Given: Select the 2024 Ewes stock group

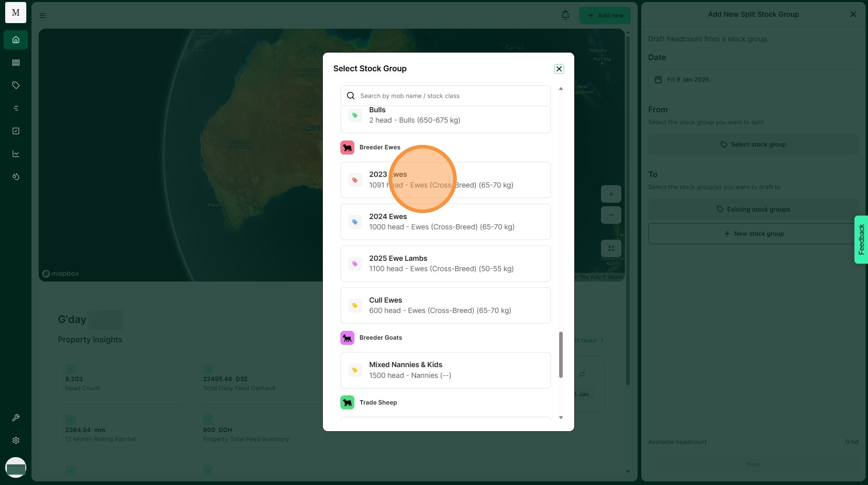Looking at the screenshot, I should coord(445,222).
